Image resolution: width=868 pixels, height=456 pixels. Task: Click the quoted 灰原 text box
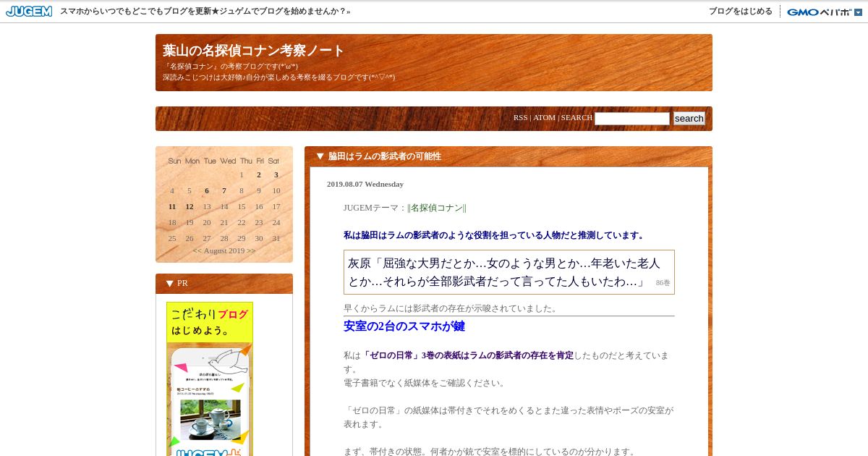coord(509,272)
